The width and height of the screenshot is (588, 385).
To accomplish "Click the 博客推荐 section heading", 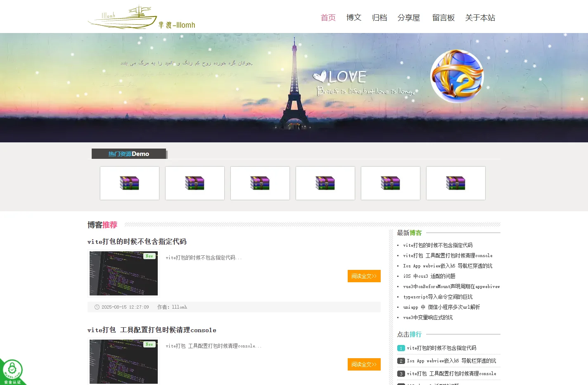I will [102, 225].
